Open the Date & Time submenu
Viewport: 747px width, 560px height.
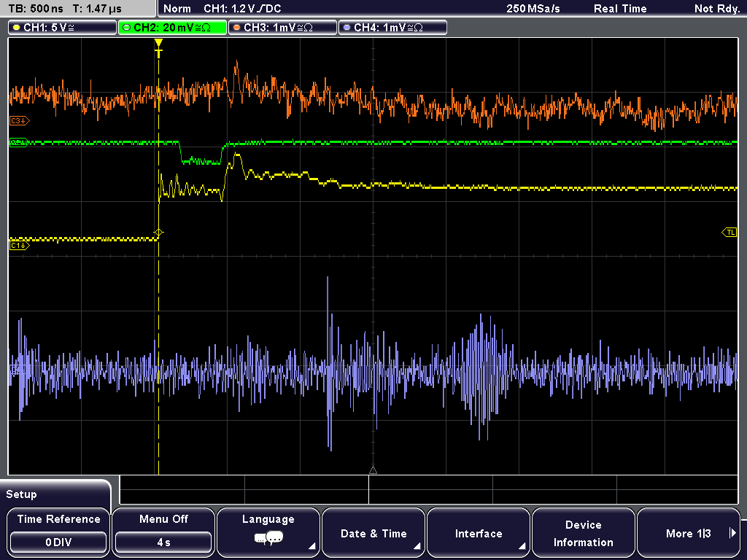click(373, 532)
